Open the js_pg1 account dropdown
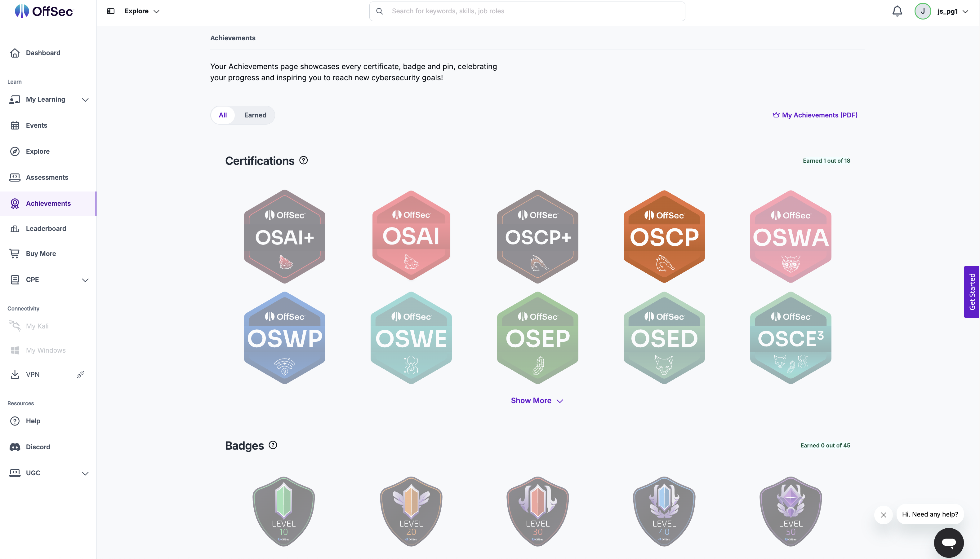This screenshot has width=980, height=559. 952,11
